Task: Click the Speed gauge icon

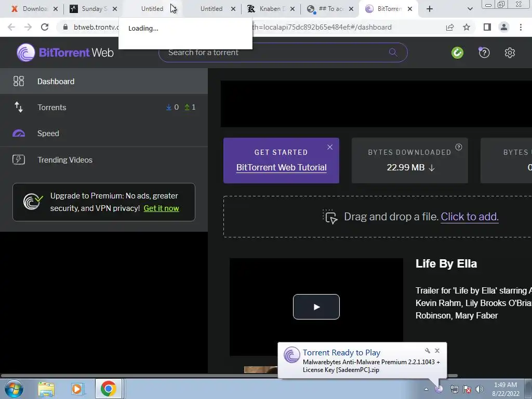Action: pyautogui.click(x=19, y=134)
